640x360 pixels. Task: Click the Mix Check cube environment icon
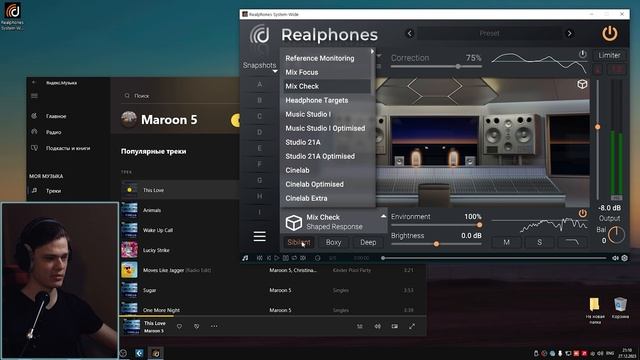(x=293, y=222)
